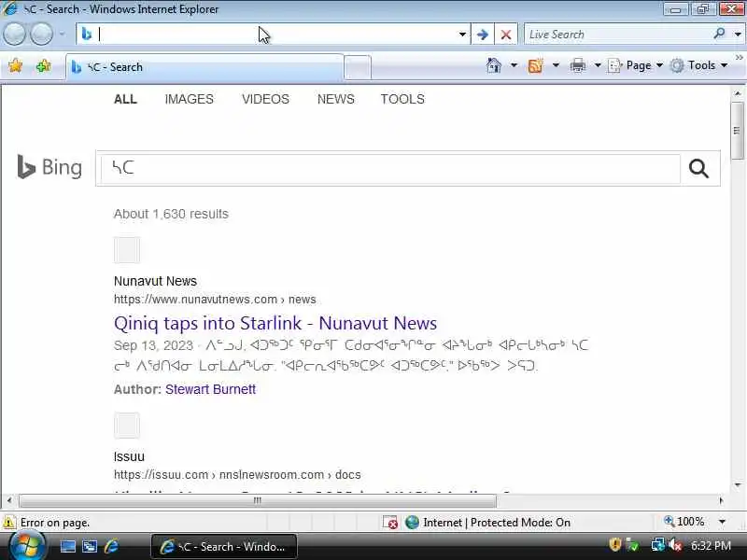Click the 6:32 PM taskbar clock
This screenshot has height=560, width=747.
[711, 545]
